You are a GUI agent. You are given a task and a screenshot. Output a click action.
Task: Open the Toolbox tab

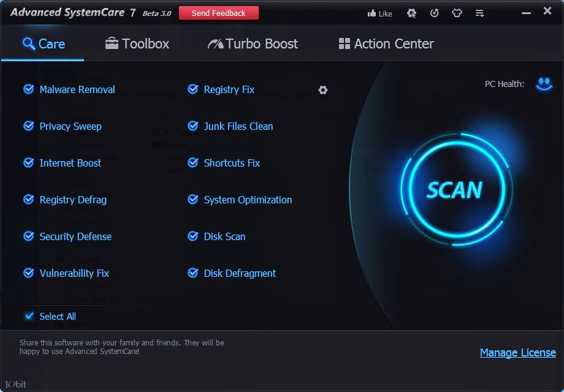[x=137, y=44]
